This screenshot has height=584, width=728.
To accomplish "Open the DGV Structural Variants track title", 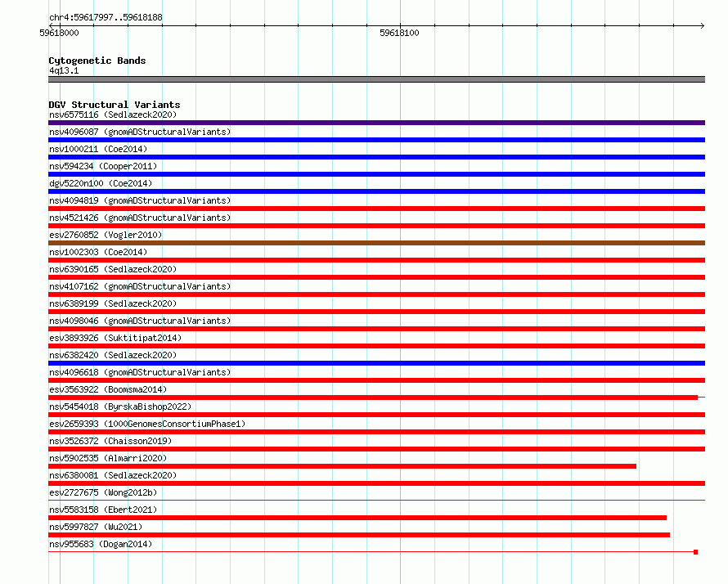I will [115, 105].
